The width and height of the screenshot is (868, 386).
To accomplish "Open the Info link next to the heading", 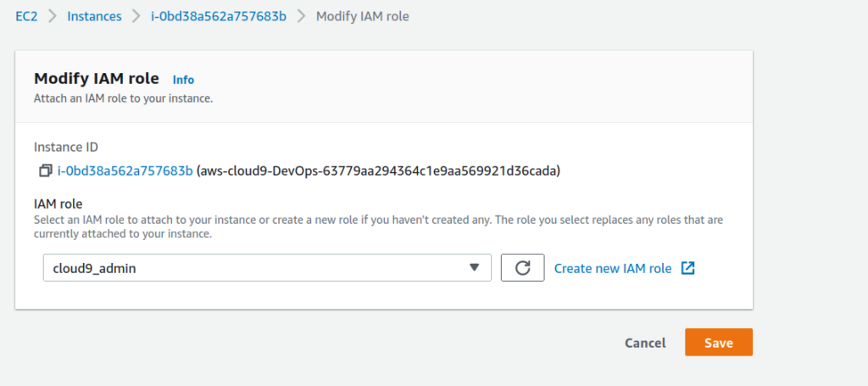I will (183, 80).
